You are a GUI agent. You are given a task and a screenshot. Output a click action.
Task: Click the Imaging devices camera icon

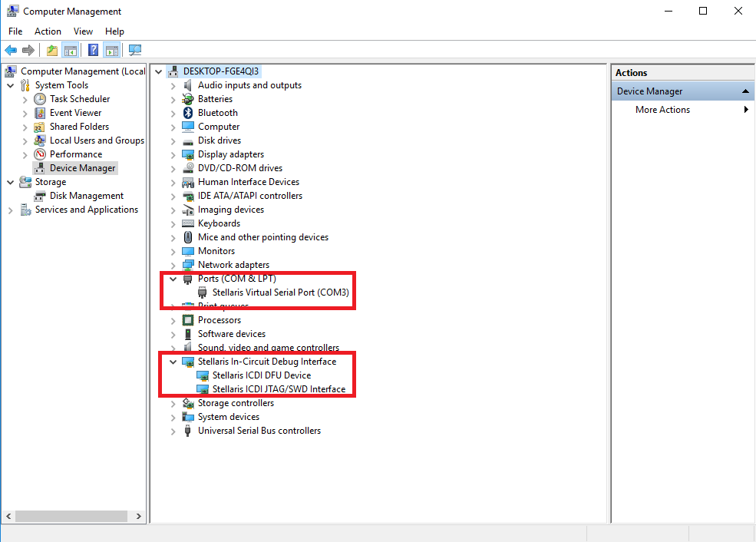[188, 210]
